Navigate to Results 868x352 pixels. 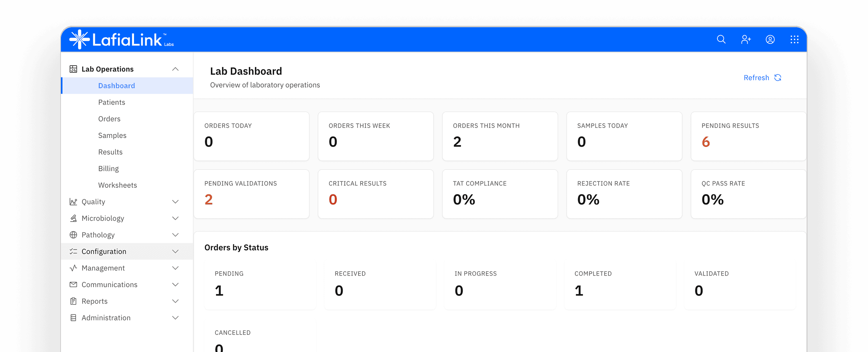tap(127, 152)
